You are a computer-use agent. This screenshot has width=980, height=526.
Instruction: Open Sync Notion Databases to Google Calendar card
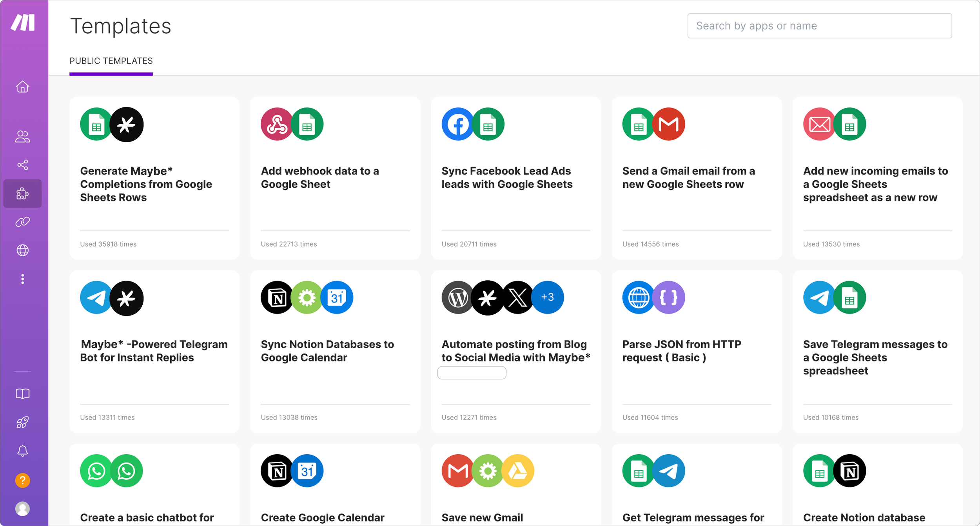327,351
